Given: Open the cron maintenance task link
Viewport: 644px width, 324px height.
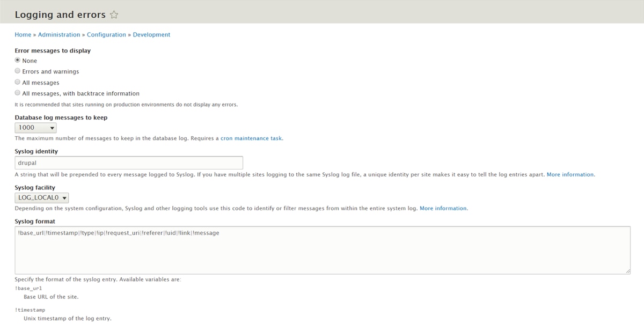Looking at the screenshot, I should click(x=251, y=138).
